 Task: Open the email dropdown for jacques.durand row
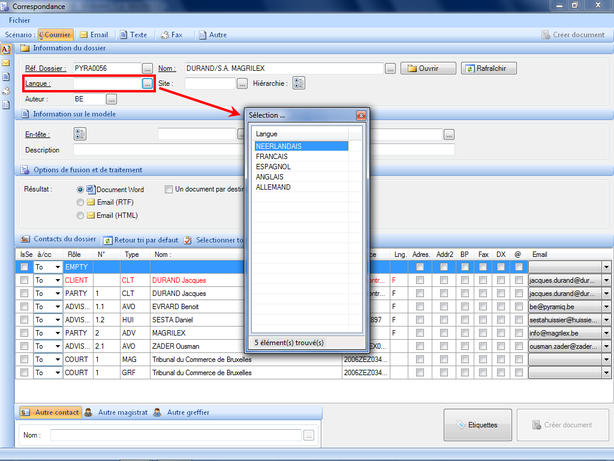(607, 281)
